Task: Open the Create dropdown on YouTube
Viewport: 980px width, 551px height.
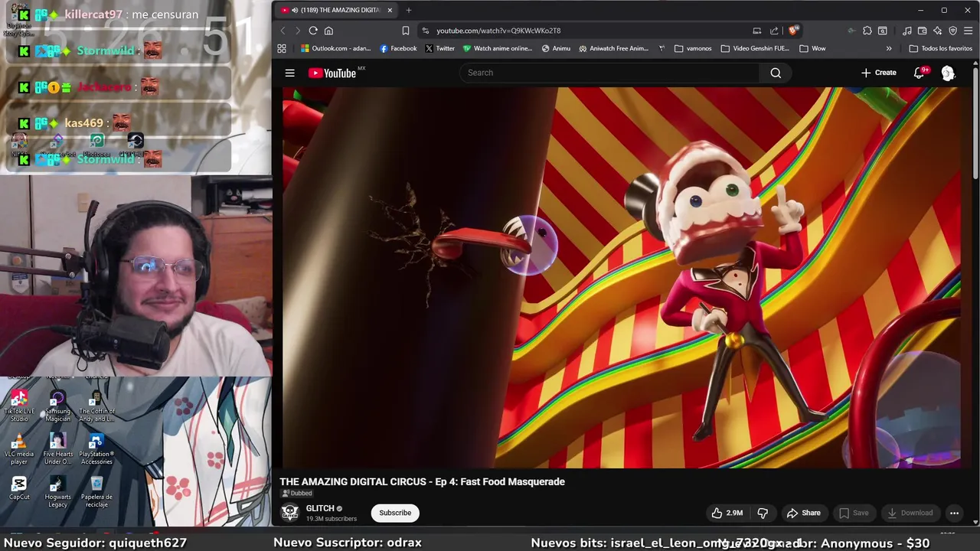Action: 878,73
